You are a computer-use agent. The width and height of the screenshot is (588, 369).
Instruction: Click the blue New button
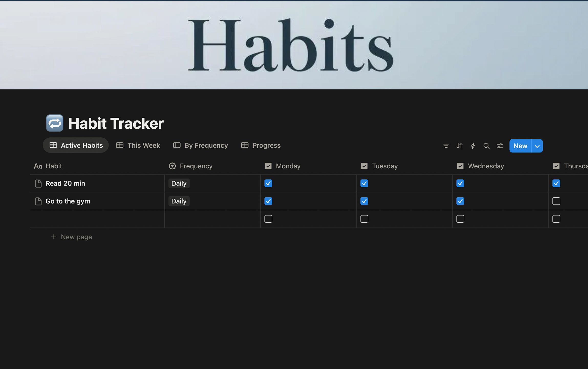(x=520, y=146)
